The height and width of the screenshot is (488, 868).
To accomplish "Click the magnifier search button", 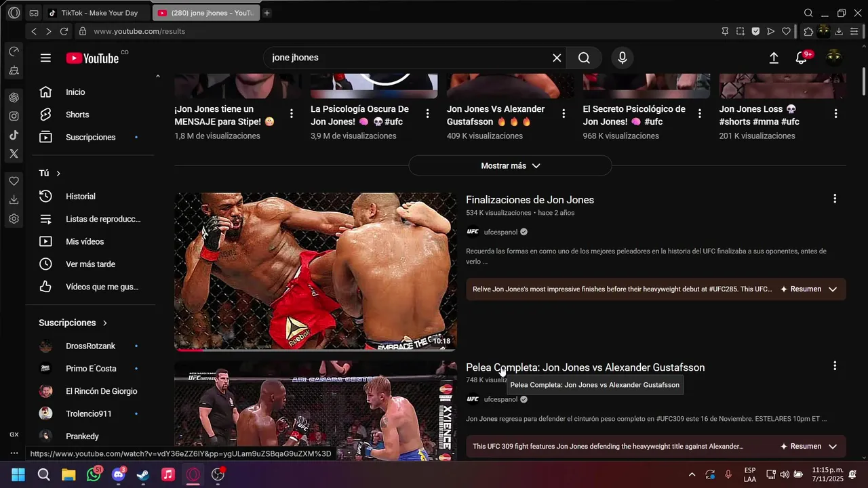I will point(584,58).
